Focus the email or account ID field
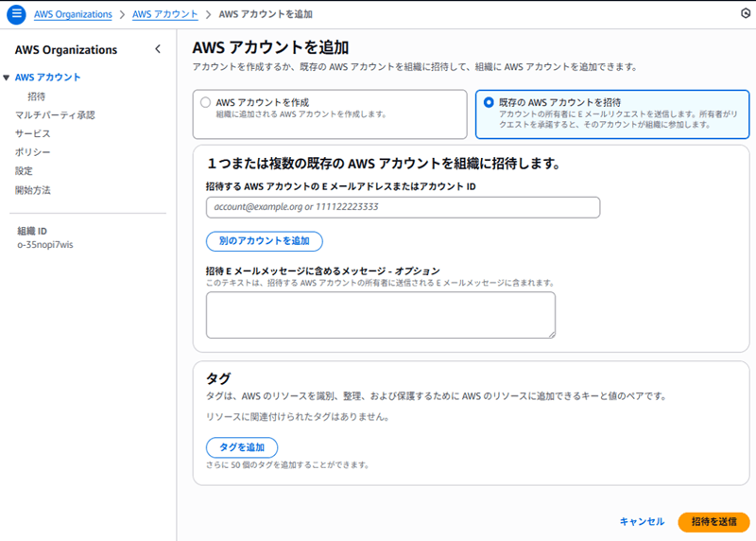The width and height of the screenshot is (756, 541). pos(404,207)
